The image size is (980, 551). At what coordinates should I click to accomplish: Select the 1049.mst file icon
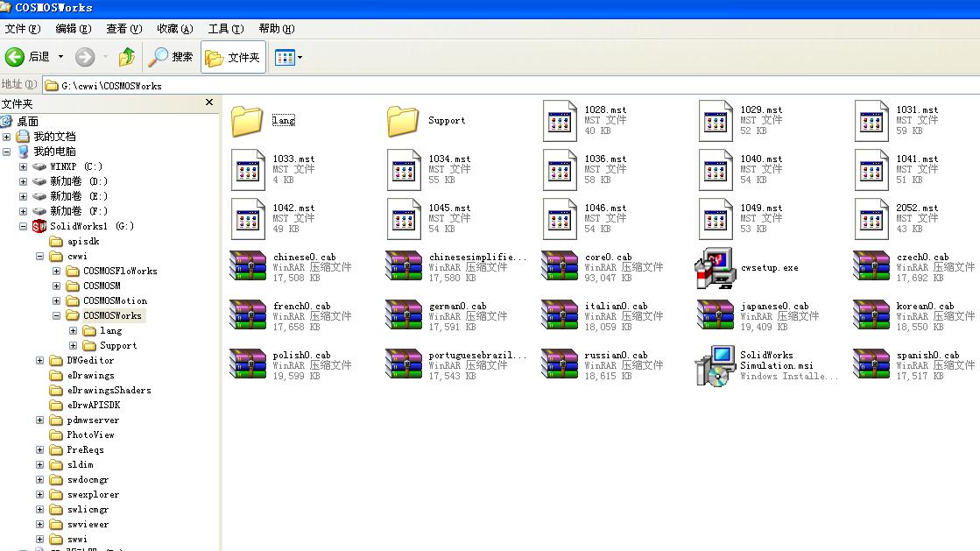[x=715, y=219]
